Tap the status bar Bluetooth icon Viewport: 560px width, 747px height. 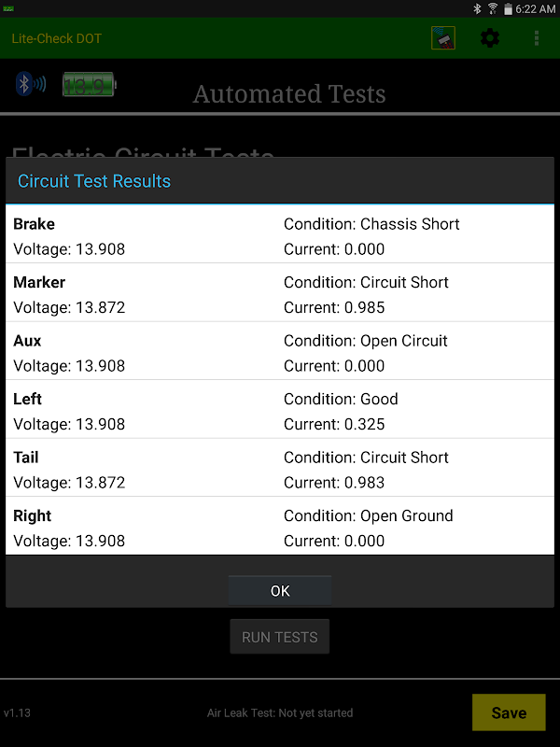(x=477, y=8)
